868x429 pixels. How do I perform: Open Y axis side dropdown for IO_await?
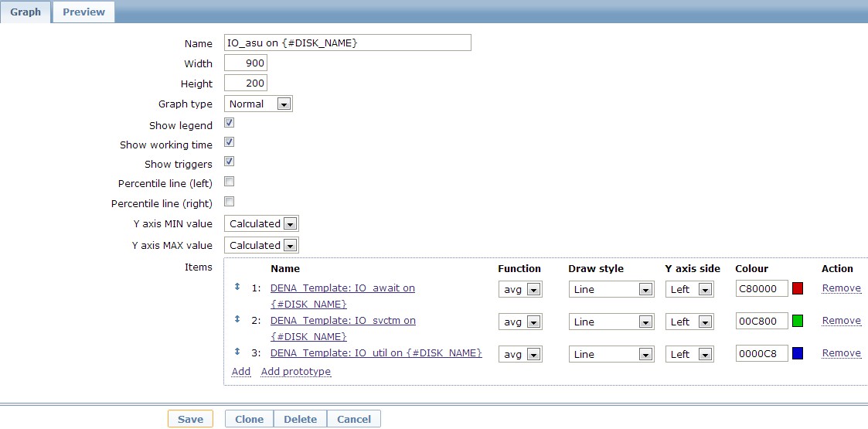[689, 290]
